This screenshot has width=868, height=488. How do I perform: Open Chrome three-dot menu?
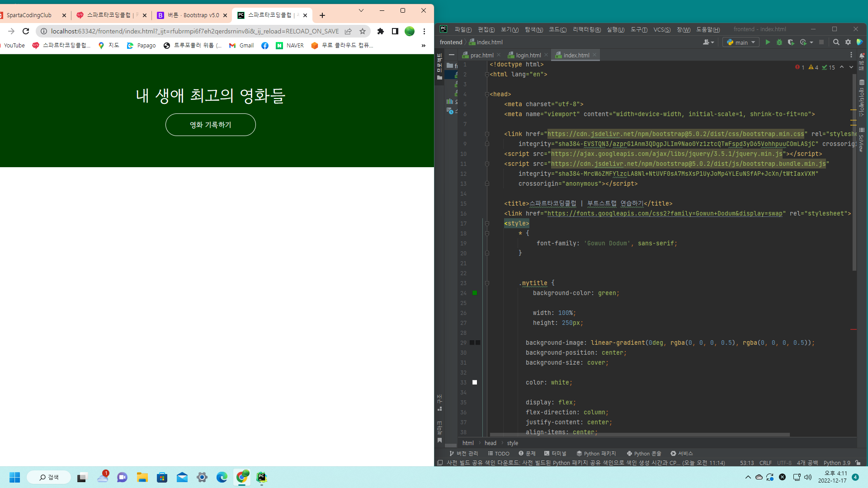pyautogui.click(x=424, y=31)
